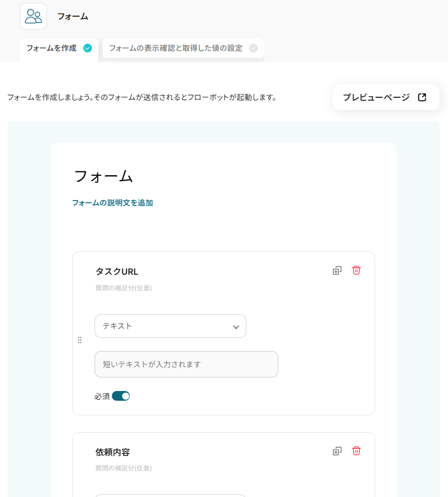The width and height of the screenshot is (448, 497).
Task: Click the checkmark icon on フォームを作成 tab
Action: pyautogui.click(x=88, y=48)
